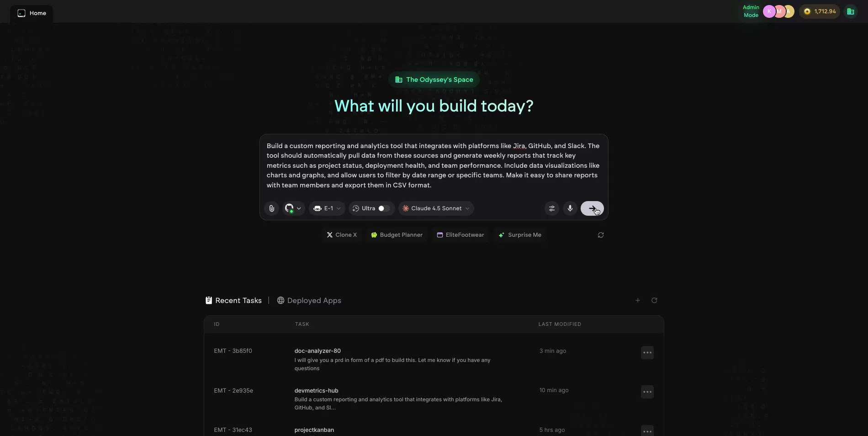The height and width of the screenshot is (436, 868).
Task: Enable the GitHub integration status toggle
Action: click(291, 212)
